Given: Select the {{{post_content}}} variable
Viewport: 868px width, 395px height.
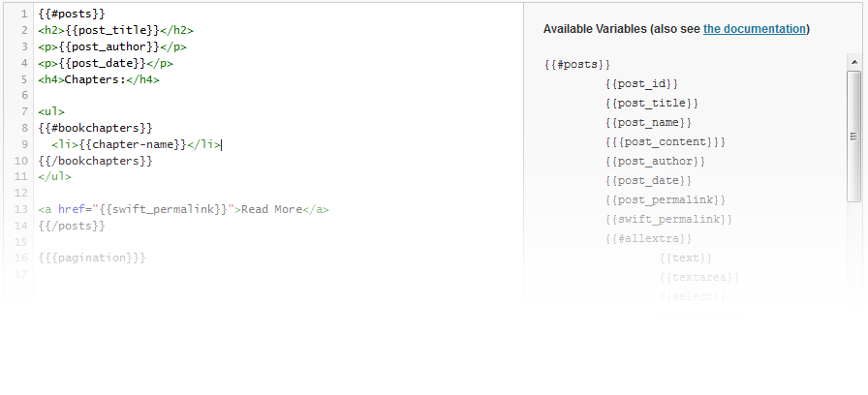Looking at the screenshot, I should [x=665, y=142].
